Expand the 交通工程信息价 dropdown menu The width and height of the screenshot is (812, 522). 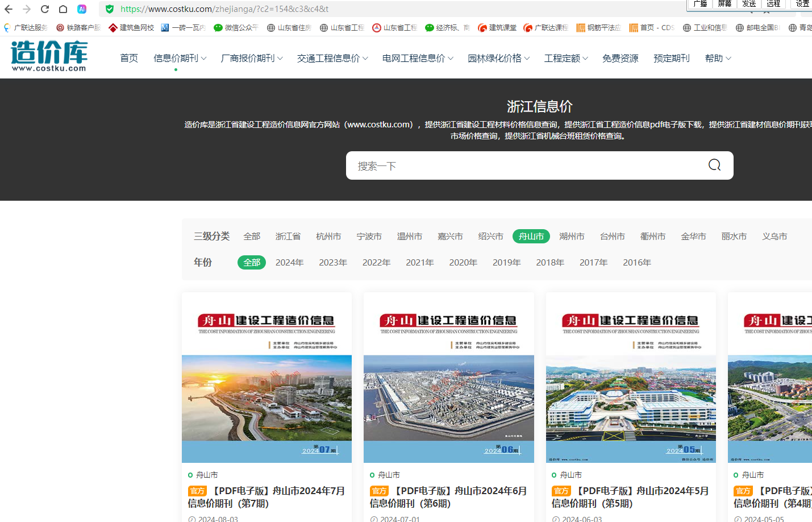click(x=333, y=58)
